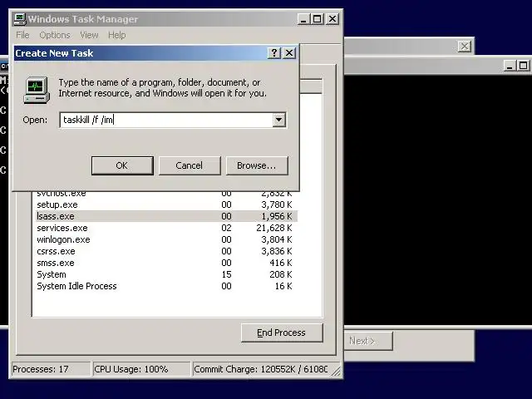
Task: Select csrss.exe process row
Action: click(x=166, y=251)
